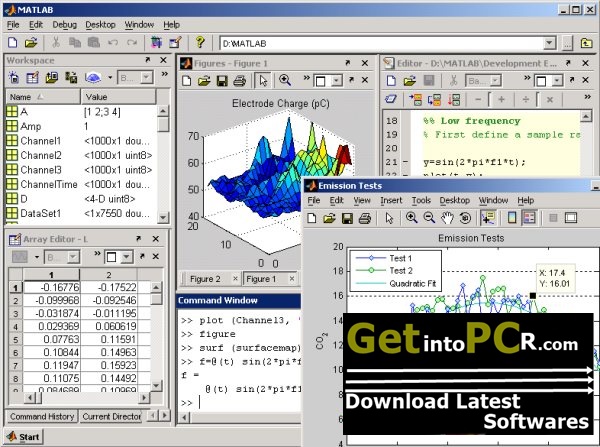Toggle Insert Colorbar in the Emission Tests toolbar
Image resolution: width=600 pixels, height=447 pixels.
click(512, 218)
